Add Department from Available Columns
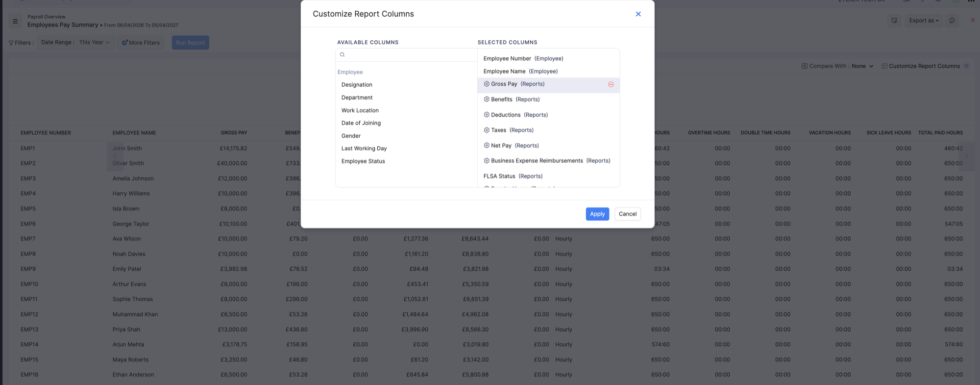This screenshot has width=980, height=385. pyautogui.click(x=357, y=98)
